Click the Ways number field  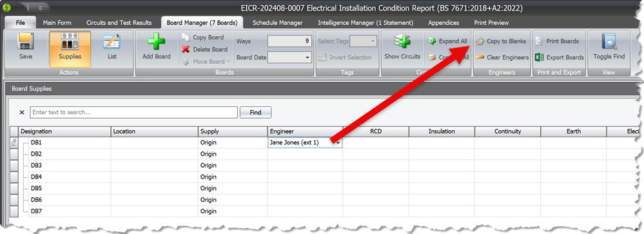point(289,41)
